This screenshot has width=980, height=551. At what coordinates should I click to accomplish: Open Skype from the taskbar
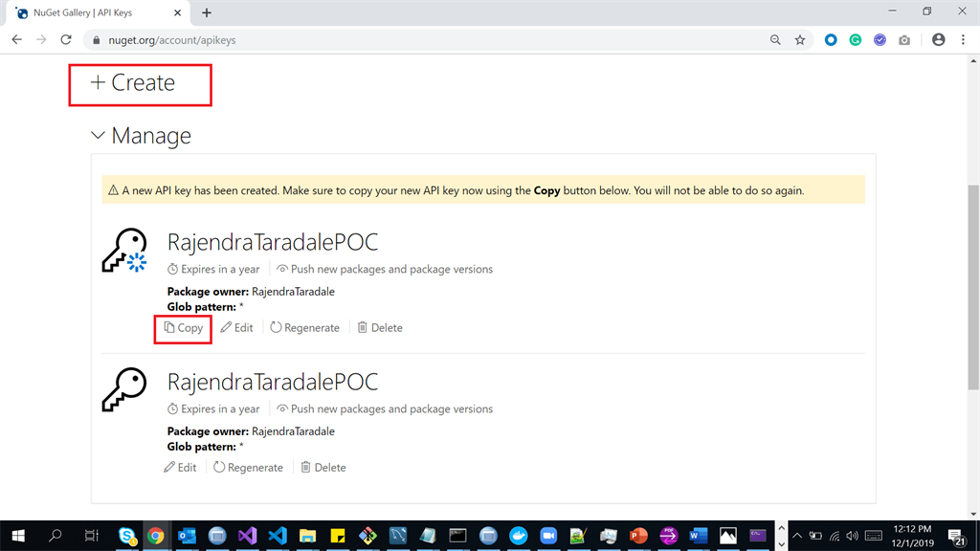127,536
